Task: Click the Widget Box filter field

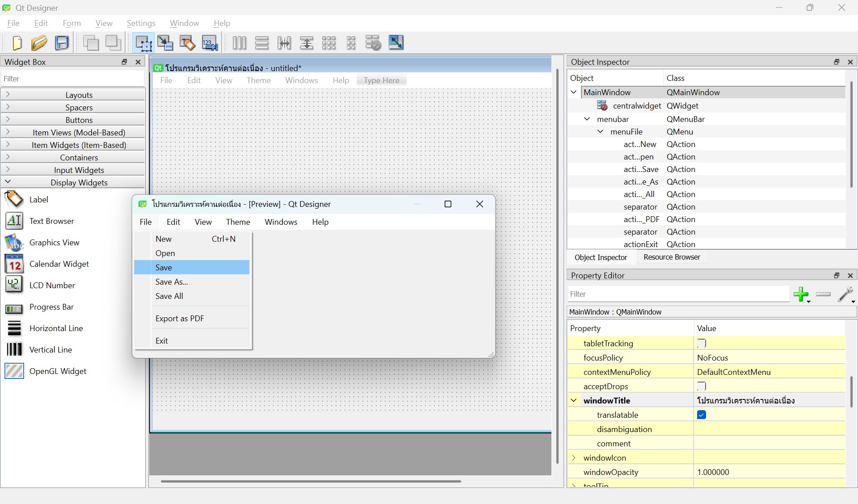Action: tap(73, 79)
